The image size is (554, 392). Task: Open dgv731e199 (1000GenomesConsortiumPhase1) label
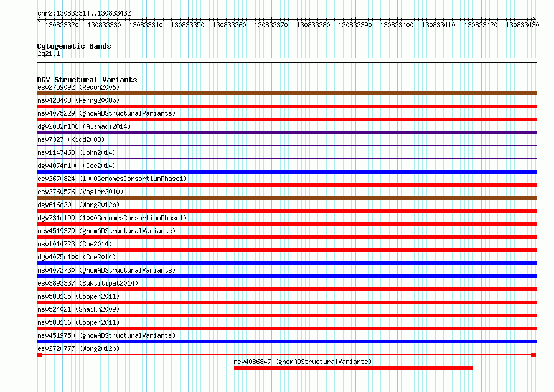(x=112, y=218)
